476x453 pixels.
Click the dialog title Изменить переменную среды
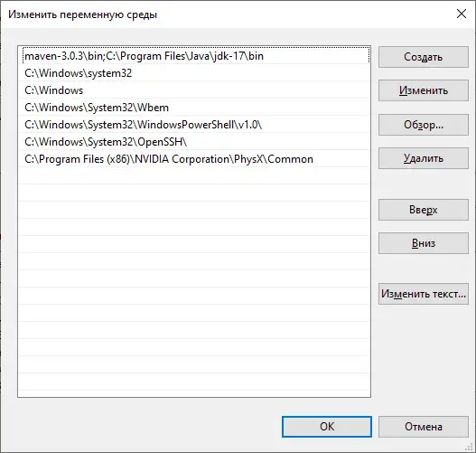[82, 14]
